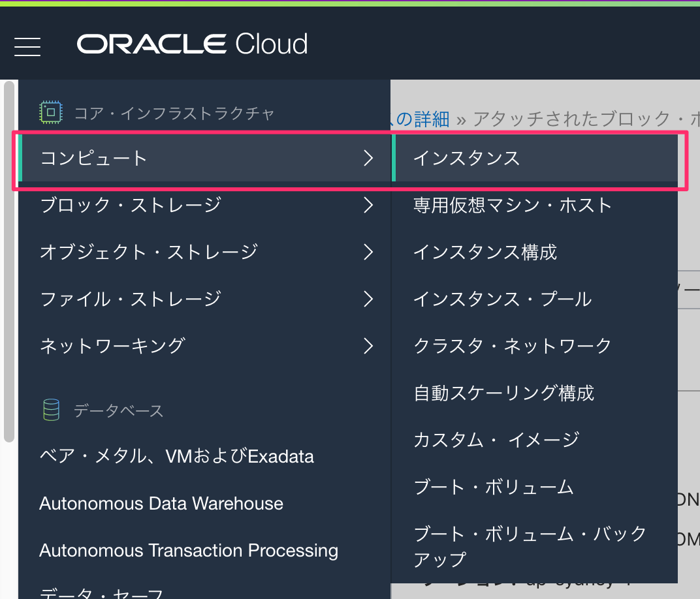Image resolution: width=700 pixels, height=599 pixels.
Task: Open インスタンス・プール
Action: point(503,299)
